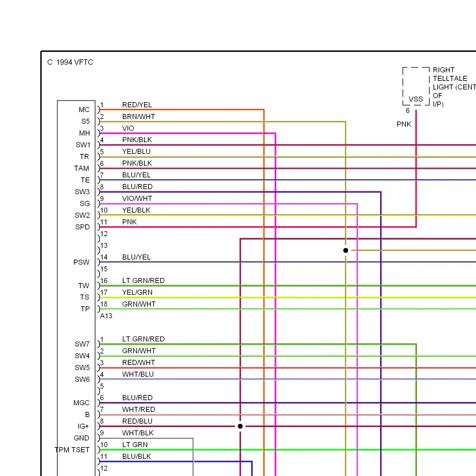Viewport: 476px width, 476px height.
Task: Click the BLU/RED label at SW3 pin 8
Action: click(137, 187)
